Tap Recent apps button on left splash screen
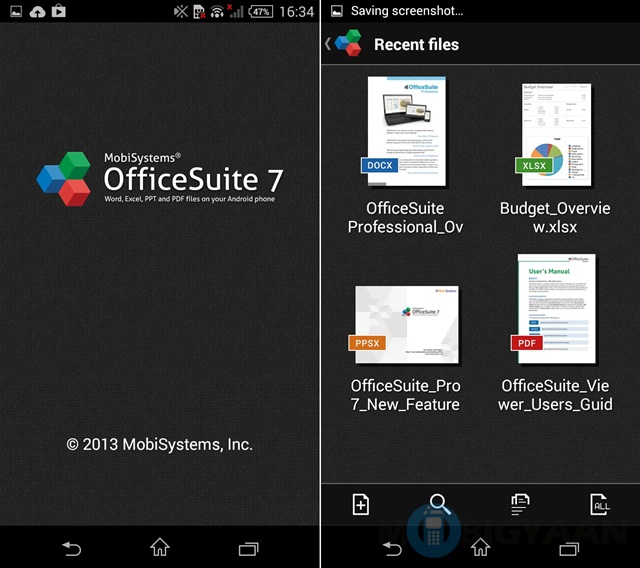The image size is (640, 568). 249,549
